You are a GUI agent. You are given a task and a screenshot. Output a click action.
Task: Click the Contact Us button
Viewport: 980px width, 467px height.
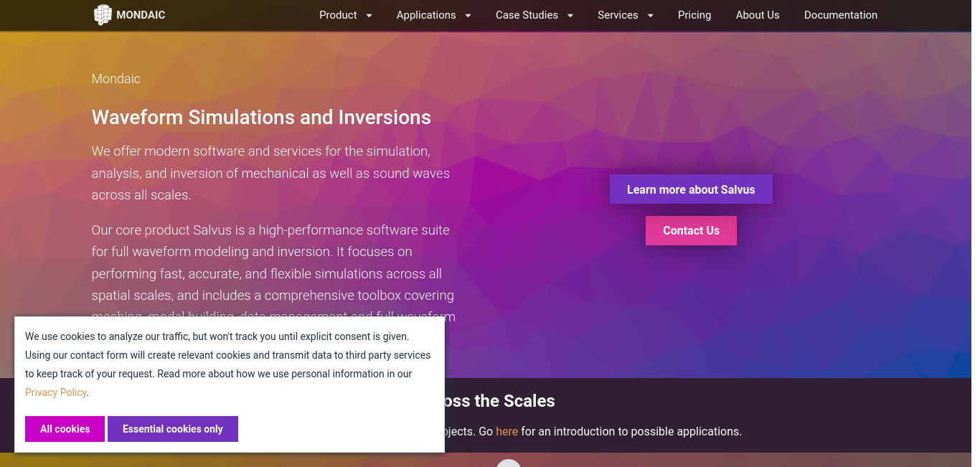pyautogui.click(x=691, y=230)
